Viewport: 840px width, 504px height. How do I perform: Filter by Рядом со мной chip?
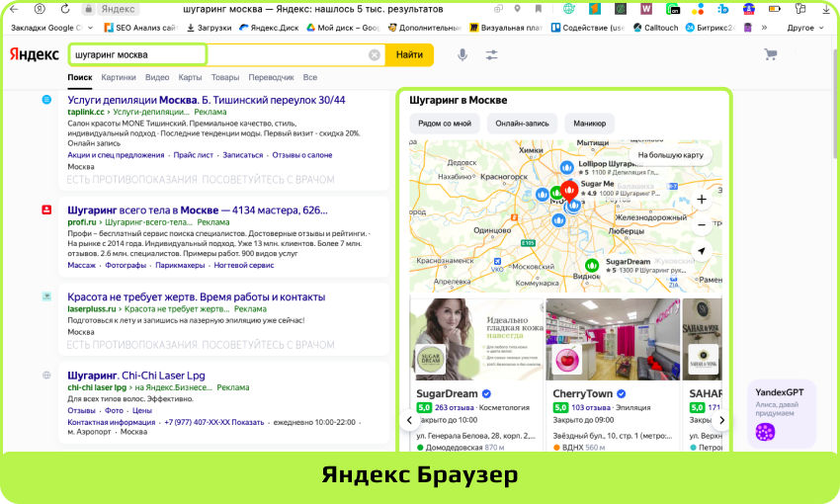445,124
